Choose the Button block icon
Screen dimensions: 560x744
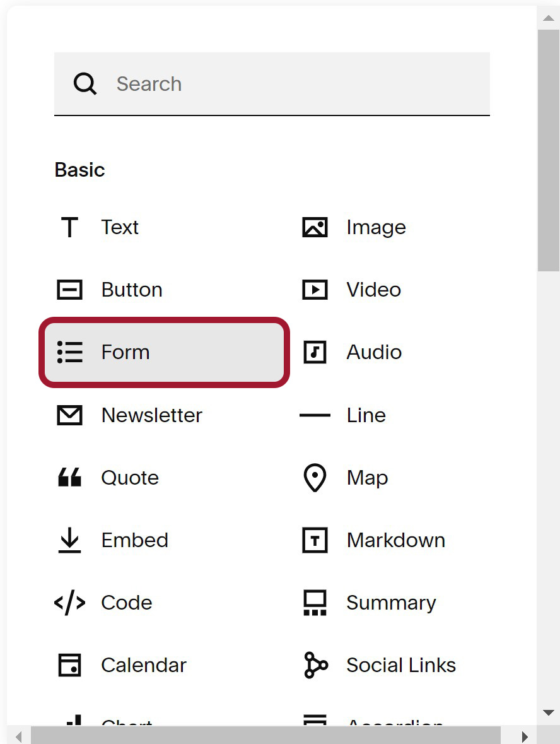click(70, 290)
